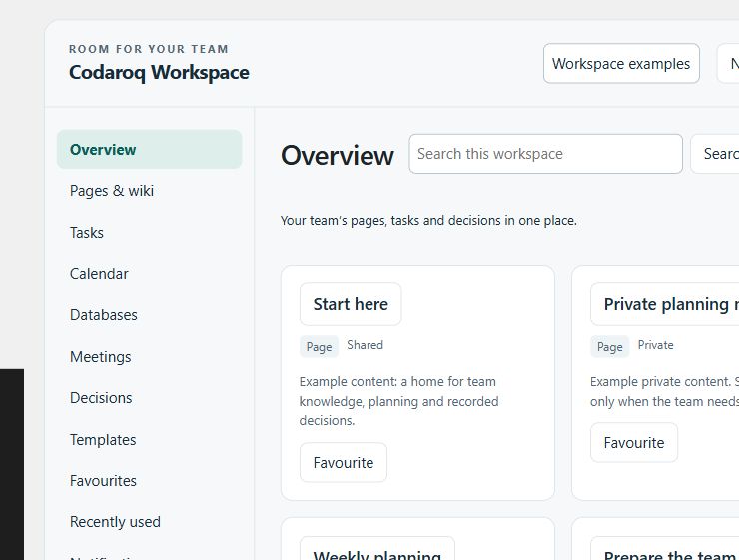Click the 'Your team's pages, tasks and decisions' text

click(428, 221)
